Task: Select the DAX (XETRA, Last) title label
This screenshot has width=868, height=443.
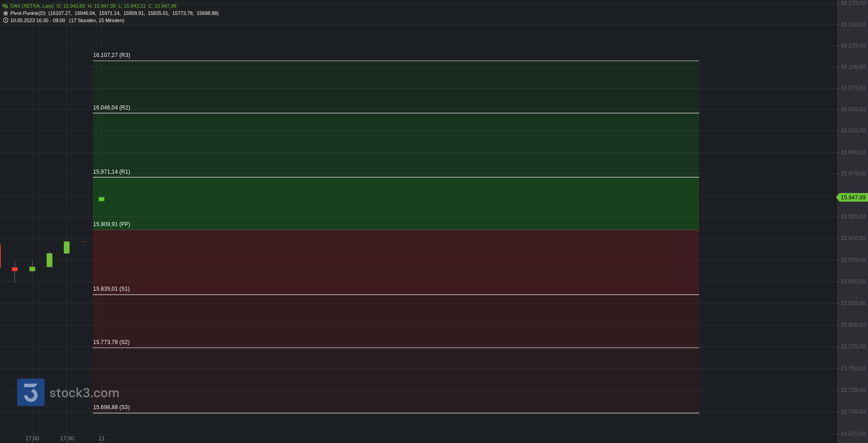Action: click(x=32, y=6)
